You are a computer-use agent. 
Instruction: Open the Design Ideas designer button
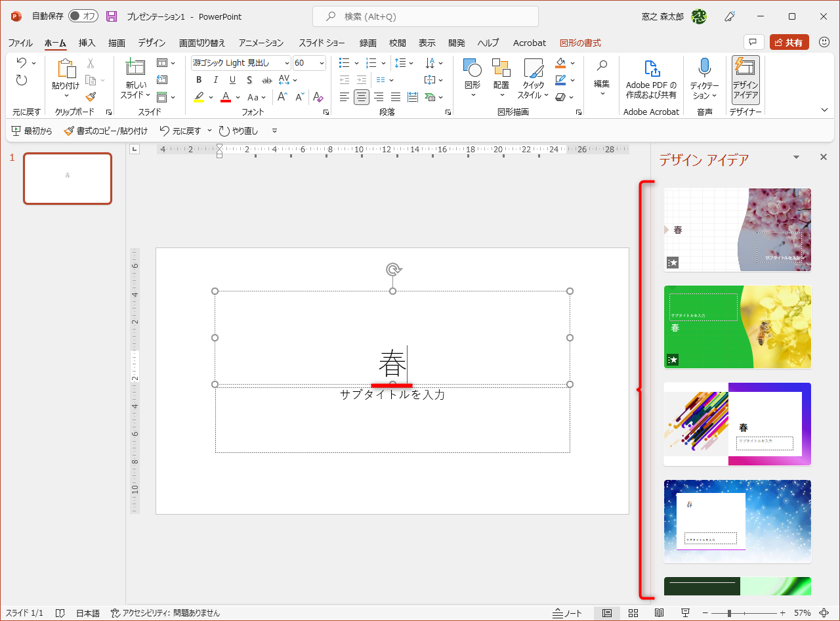click(745, 79)
